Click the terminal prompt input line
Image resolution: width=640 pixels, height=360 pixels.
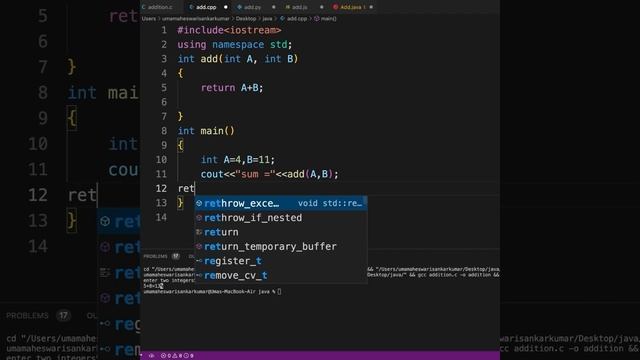pos(212,291)
